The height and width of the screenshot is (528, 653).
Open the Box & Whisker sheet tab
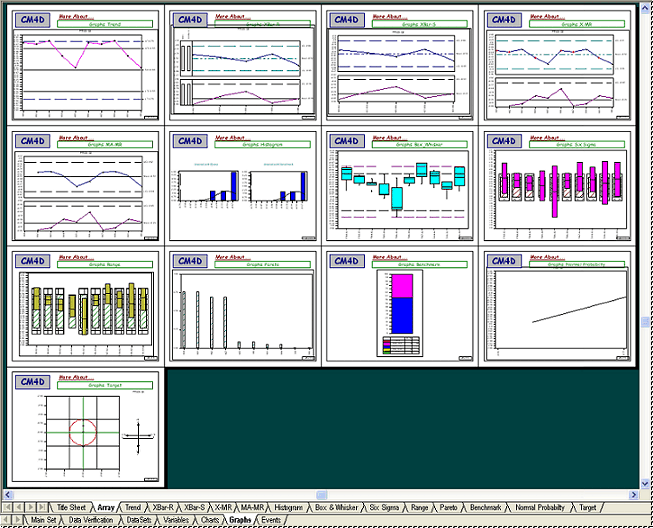click(x=335, y=508)
